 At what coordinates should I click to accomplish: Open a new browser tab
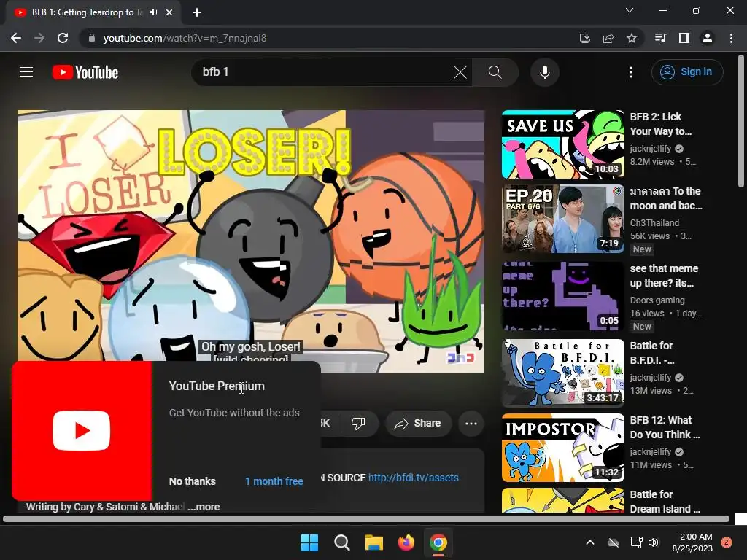tap(197, 12)
